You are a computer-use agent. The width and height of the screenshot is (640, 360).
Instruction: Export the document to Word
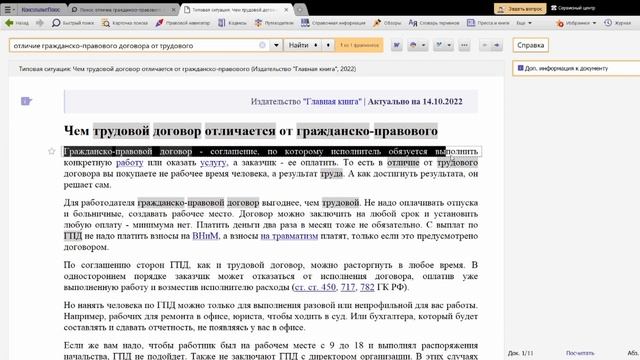click(x=396, y=45)
